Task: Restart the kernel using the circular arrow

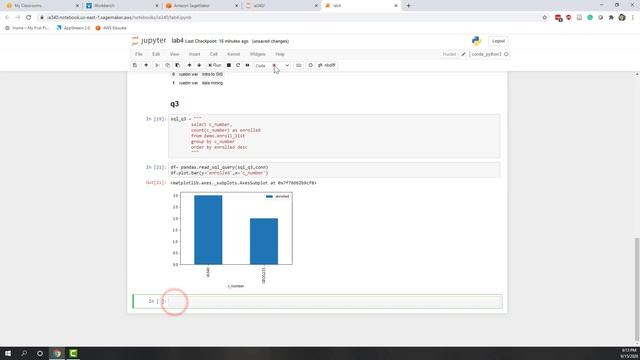Action: [x=238, y=65]
